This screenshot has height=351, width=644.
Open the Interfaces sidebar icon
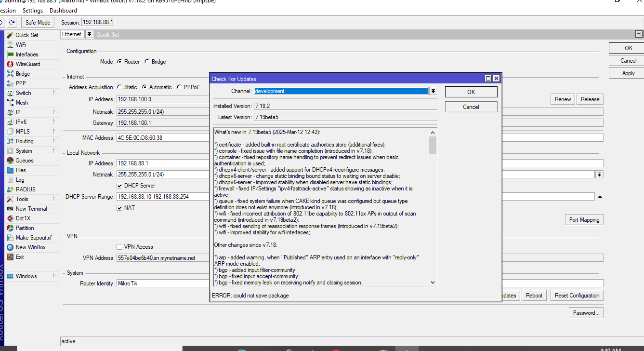(x=10, y=54)
